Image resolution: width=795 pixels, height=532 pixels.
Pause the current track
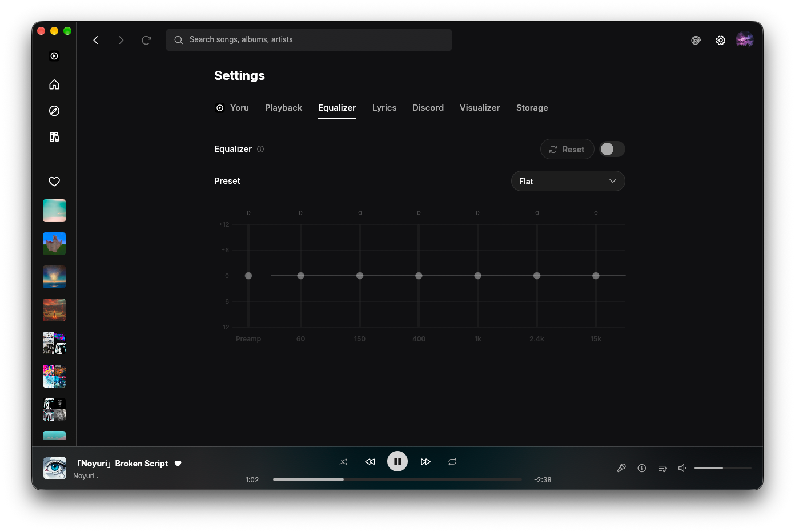point(397,461)
